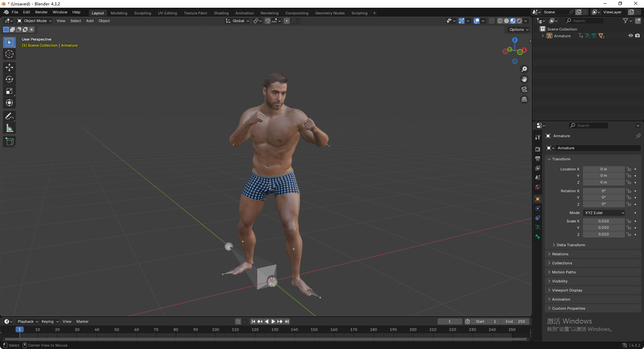Open the Scene properties tab
The width and height of the screenshot is (644, 349).
538,177
